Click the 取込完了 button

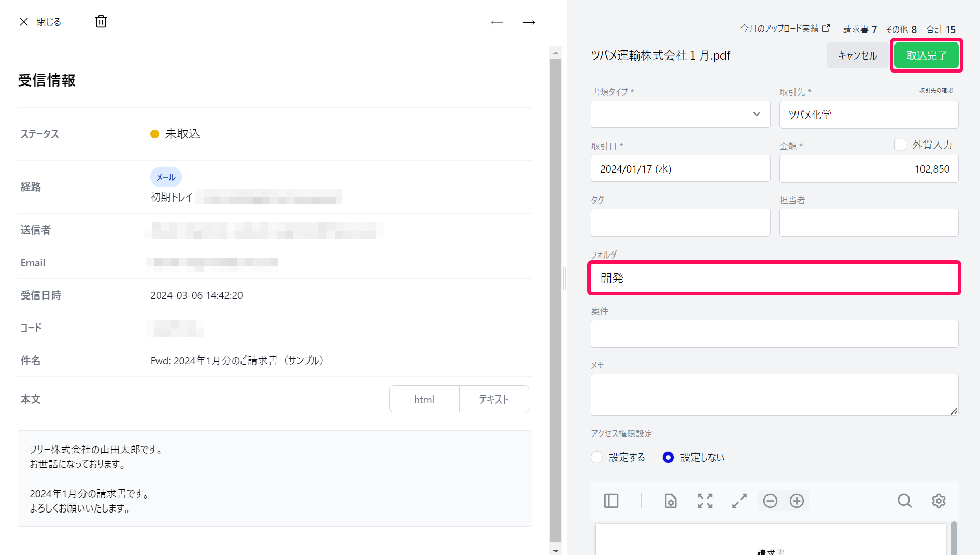926,55
